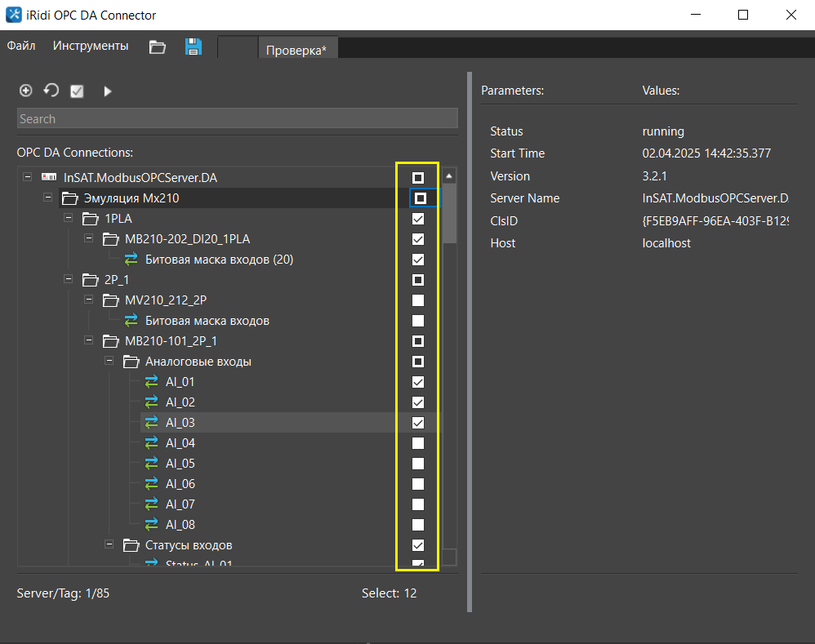Open the Файл menu
This screenshot has height=644, width=815.
pos(21,47)
